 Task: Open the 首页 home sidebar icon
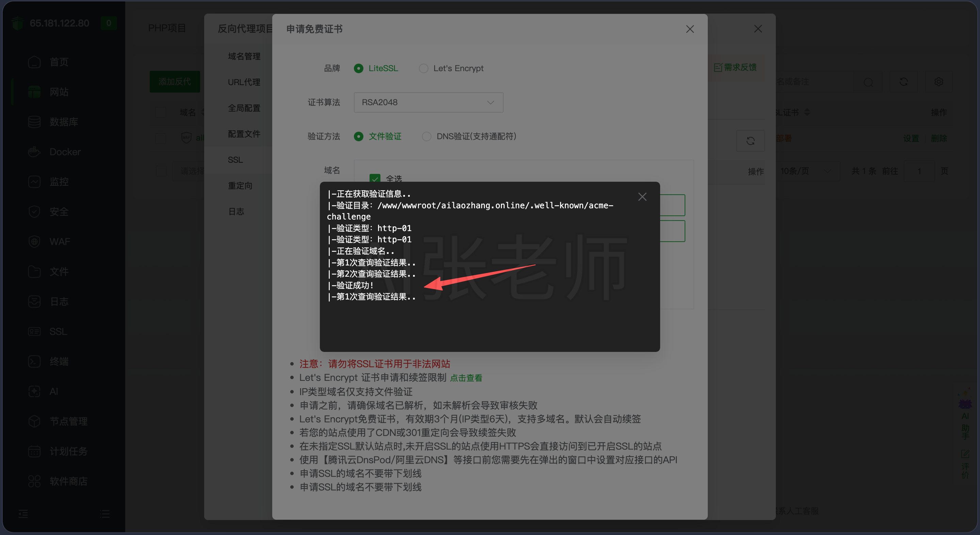(x=34, y=62)
